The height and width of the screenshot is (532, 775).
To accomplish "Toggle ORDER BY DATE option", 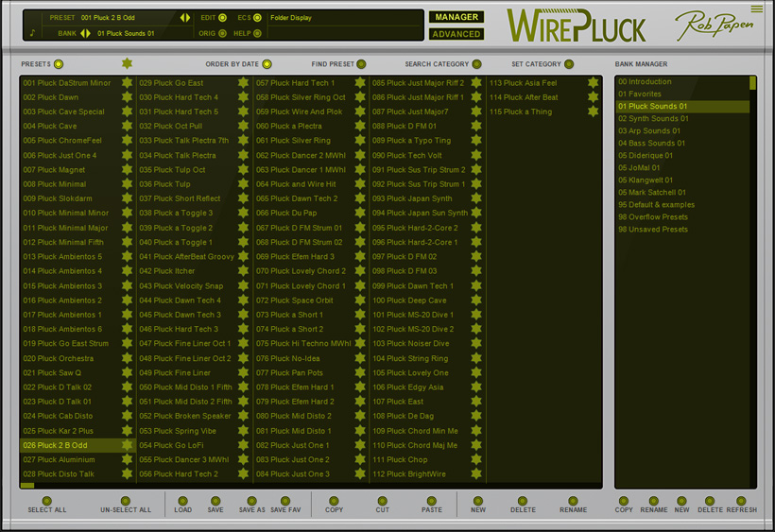I will 267,64.
